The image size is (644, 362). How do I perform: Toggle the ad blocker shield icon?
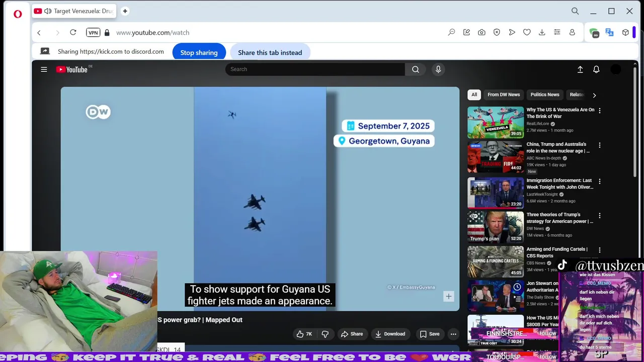[x=497, y=32]
